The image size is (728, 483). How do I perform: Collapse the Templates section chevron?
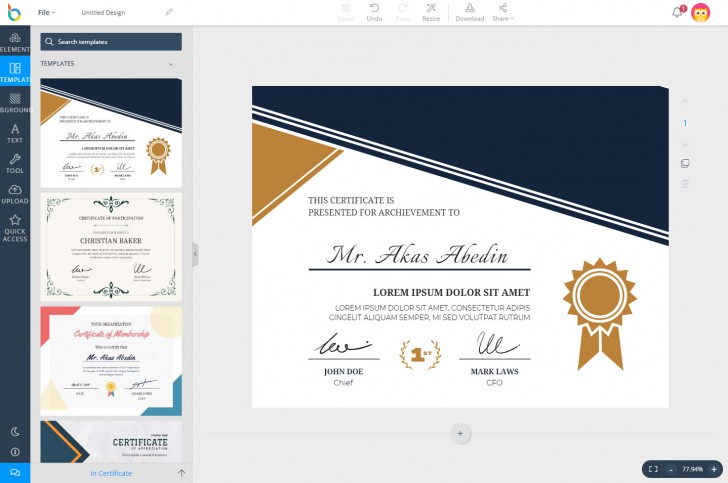[171, 64]
